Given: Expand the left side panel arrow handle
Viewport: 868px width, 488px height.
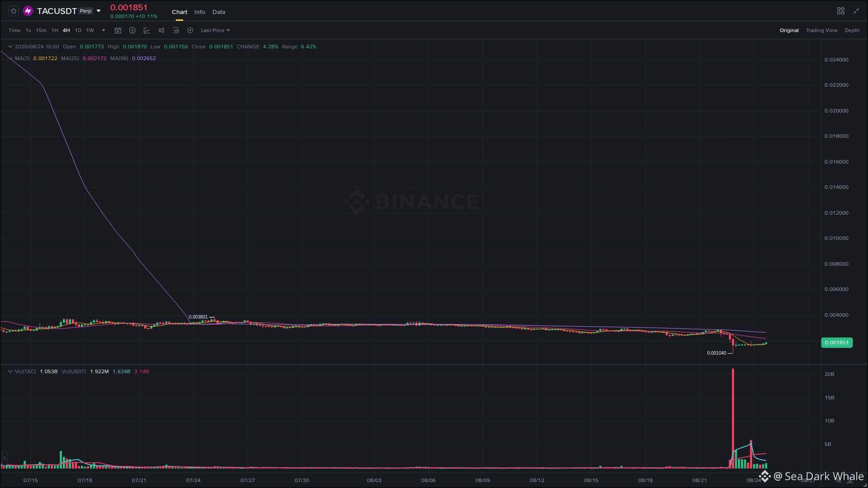Looking at the screenshot, I should pos(5,458).
